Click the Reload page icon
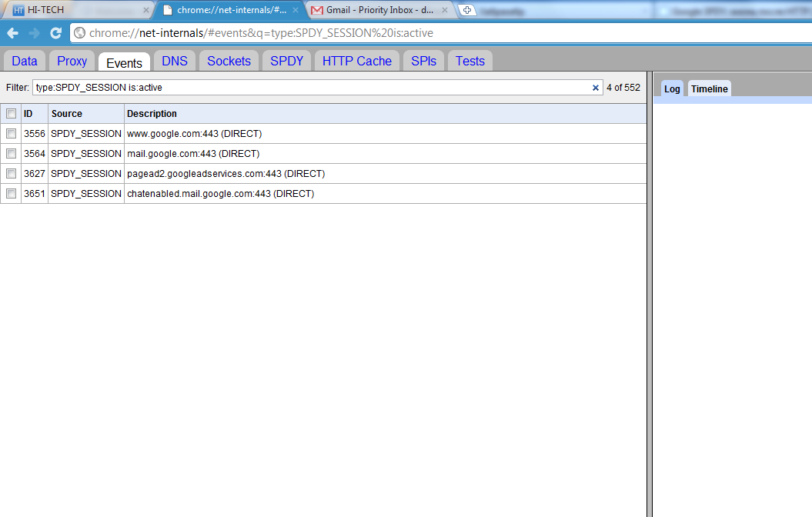Viewport: 812px width, 517px height. pos(55,33)
